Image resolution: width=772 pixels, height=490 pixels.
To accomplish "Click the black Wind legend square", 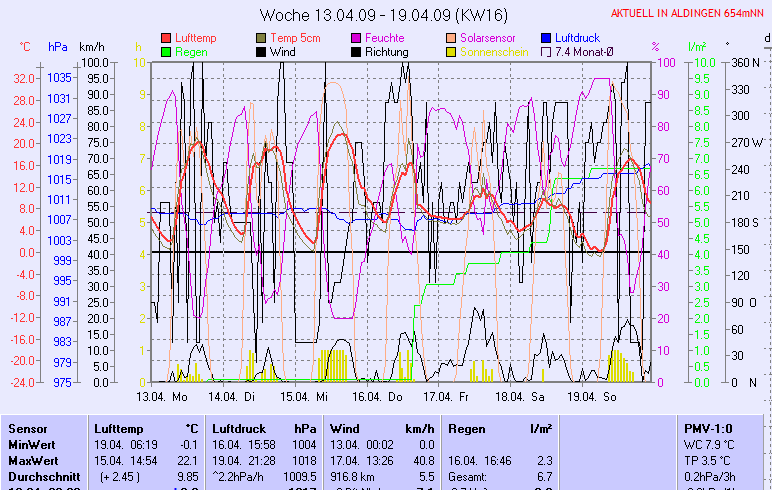I will 262,51.
